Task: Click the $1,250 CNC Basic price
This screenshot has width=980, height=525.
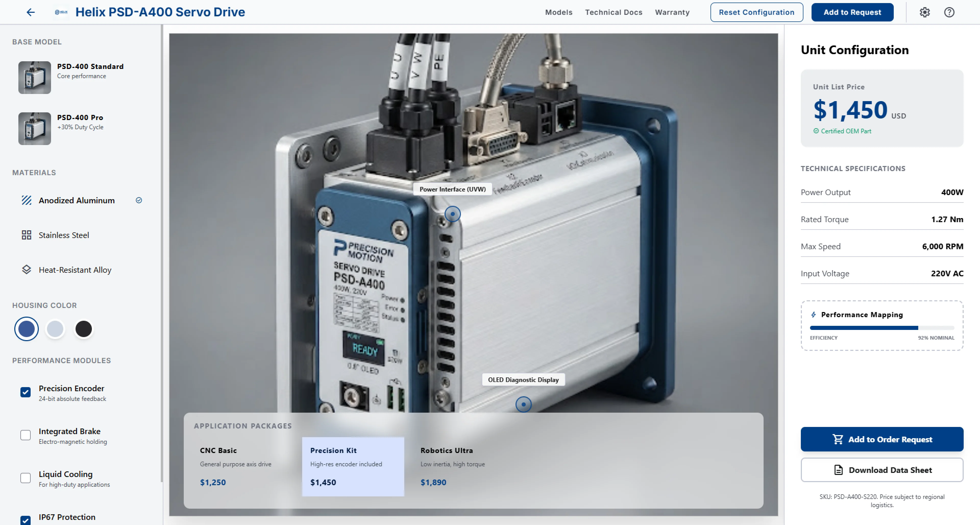Action: coord(213,482)
